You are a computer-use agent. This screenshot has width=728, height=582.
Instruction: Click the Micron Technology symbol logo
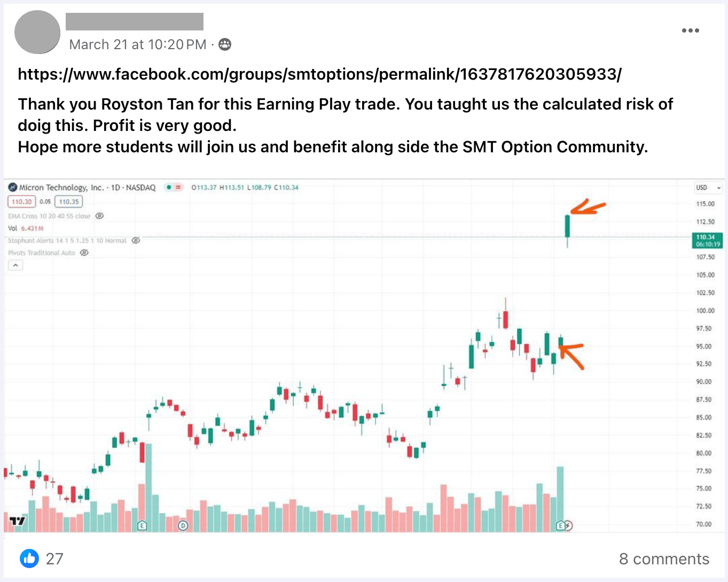pos(13,188)
